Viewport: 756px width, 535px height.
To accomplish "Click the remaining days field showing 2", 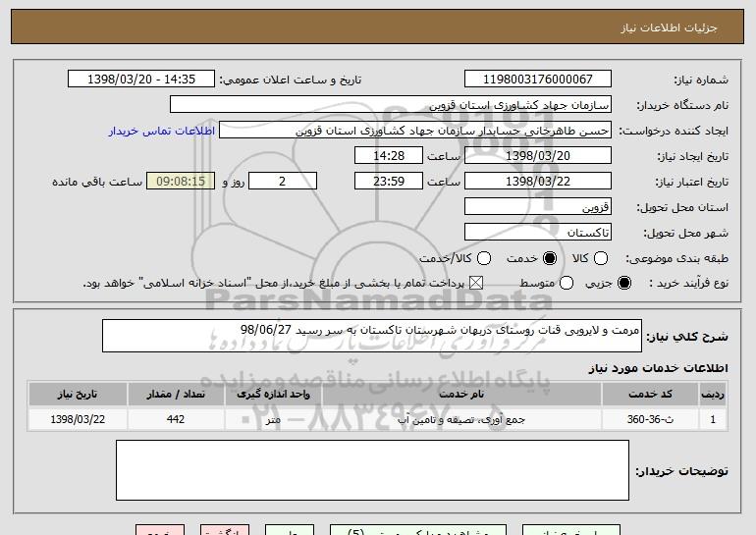I will pyautogui.click(x=283, y=182).
